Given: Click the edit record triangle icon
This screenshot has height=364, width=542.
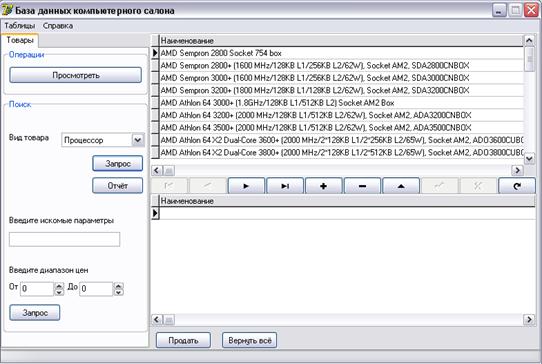Looking at the screenshot, I should pos(401,186).
